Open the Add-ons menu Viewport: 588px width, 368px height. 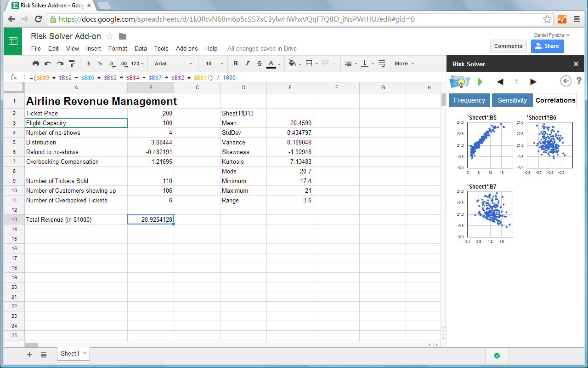tap(187, 48)
